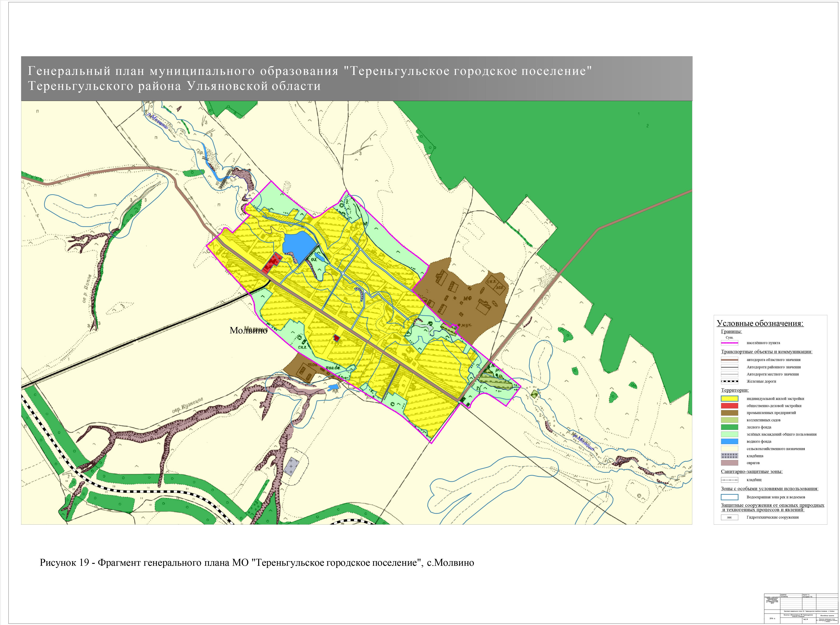Click the 'р.Молвино' river label at top left
This screenshot has width=840, height=625.
[158, 121]
